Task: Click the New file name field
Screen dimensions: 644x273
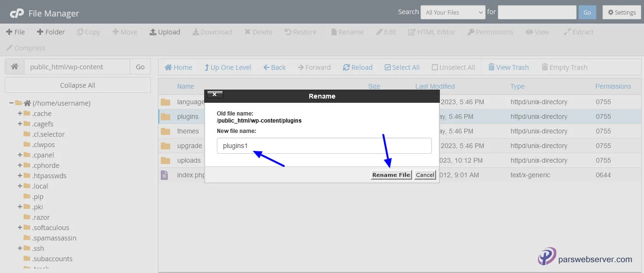Action: pos(324,146)
